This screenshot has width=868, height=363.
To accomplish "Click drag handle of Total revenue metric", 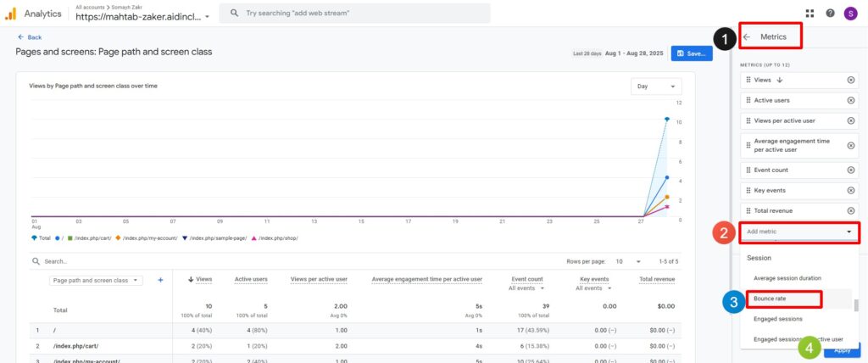I will click(748, 210).
